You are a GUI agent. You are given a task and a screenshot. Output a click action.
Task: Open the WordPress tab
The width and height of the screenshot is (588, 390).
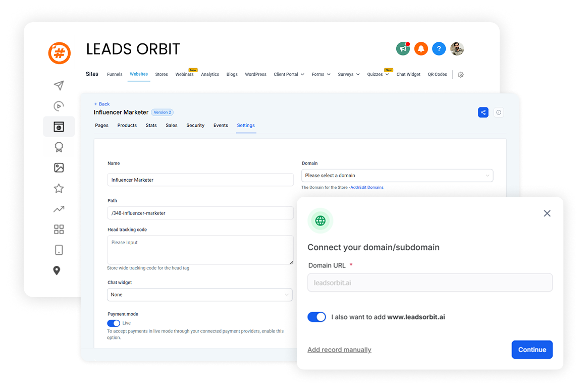256,74
